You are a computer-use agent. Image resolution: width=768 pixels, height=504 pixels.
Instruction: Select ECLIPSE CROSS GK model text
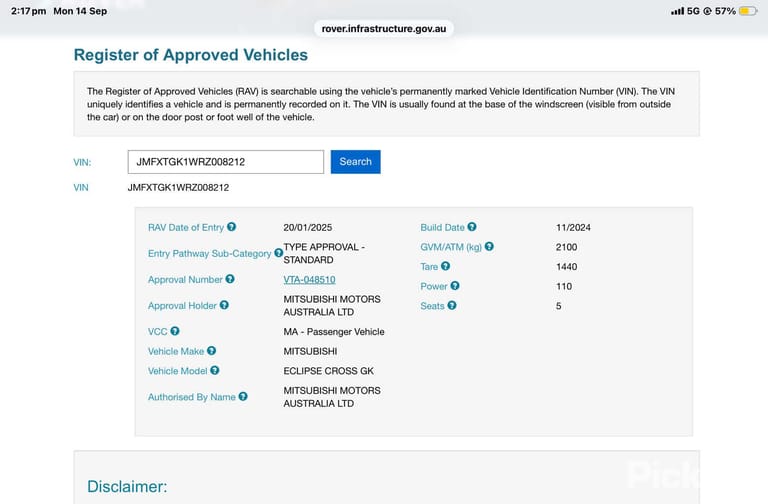click(329, 371)
